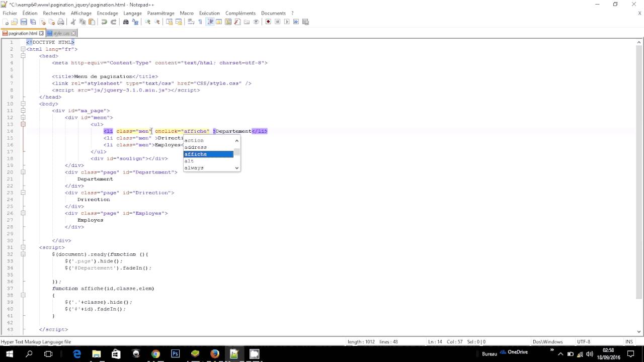
Task: Close the pagination.html tab
Action: pyautogui.click(x=41, y=33)
